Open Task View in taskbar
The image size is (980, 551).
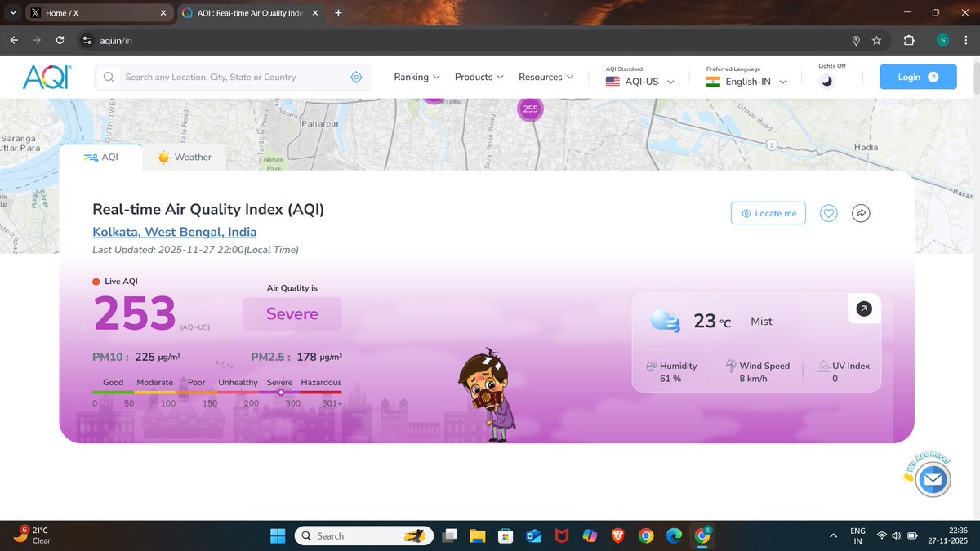click(x=448, y=536)
